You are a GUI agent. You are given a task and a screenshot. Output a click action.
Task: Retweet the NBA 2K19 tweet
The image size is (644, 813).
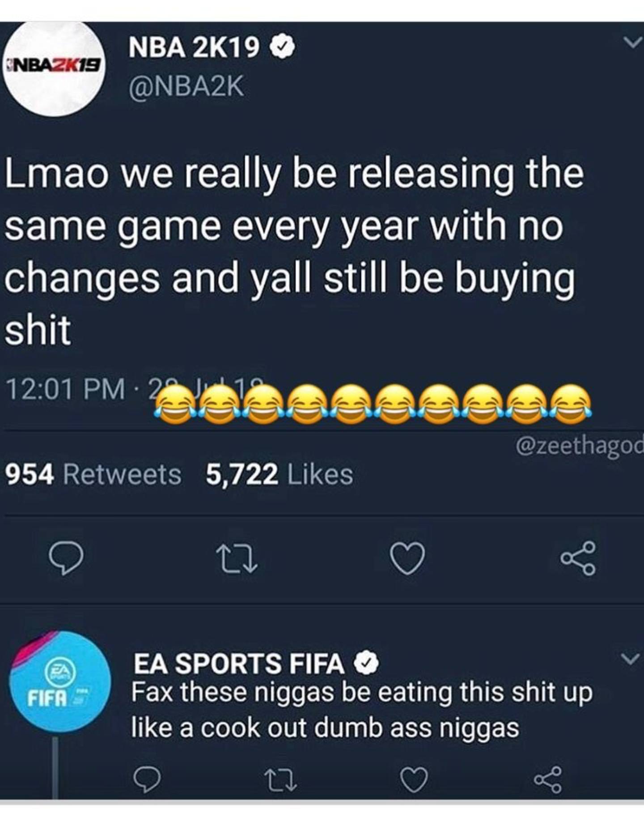coord(237,558)
